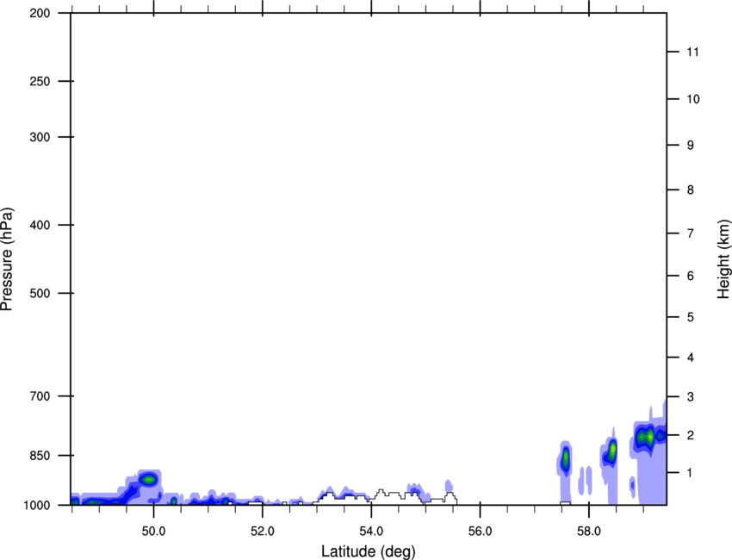The height and width of the screenshot is (560, 732).
Task: Click the 4 km height label
Action: coord(691,358)
